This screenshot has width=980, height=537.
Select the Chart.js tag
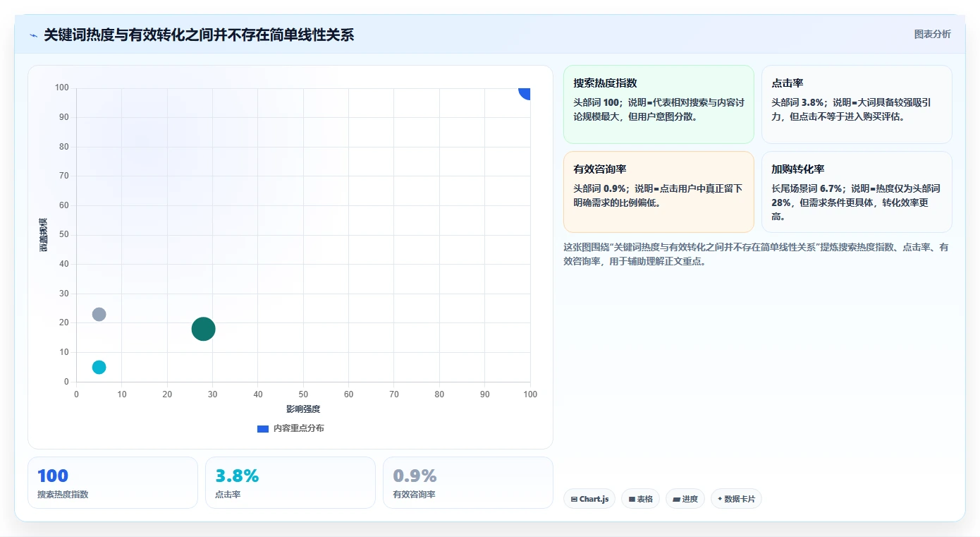[x=589, y=499]
